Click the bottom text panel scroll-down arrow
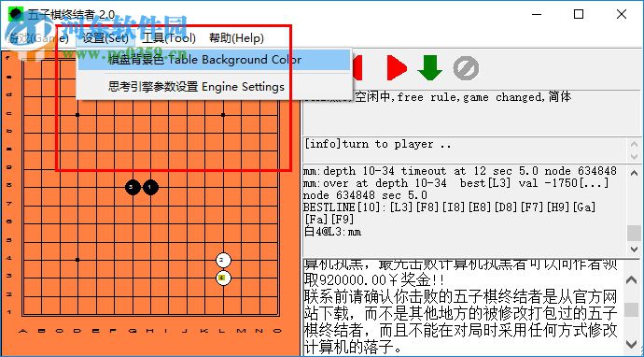 click(x=631, y=343)
